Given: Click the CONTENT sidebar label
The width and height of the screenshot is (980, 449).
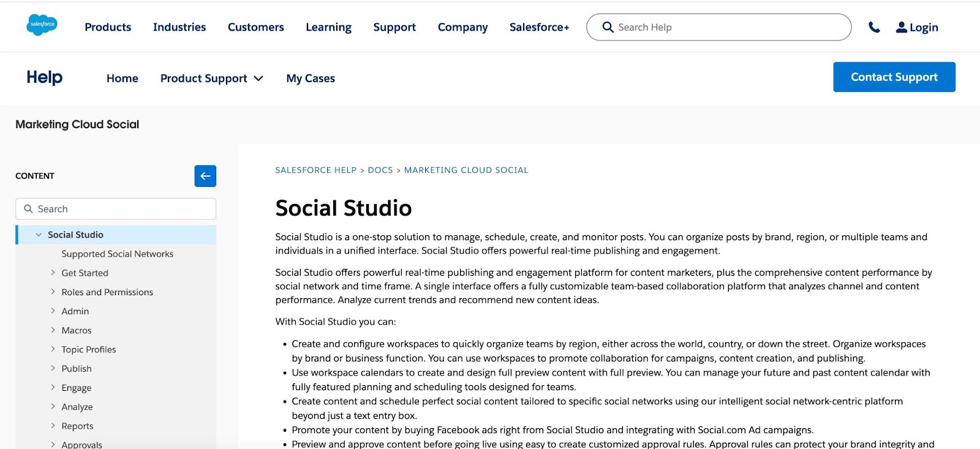Looking at the screenshot, I should [35, 176].
